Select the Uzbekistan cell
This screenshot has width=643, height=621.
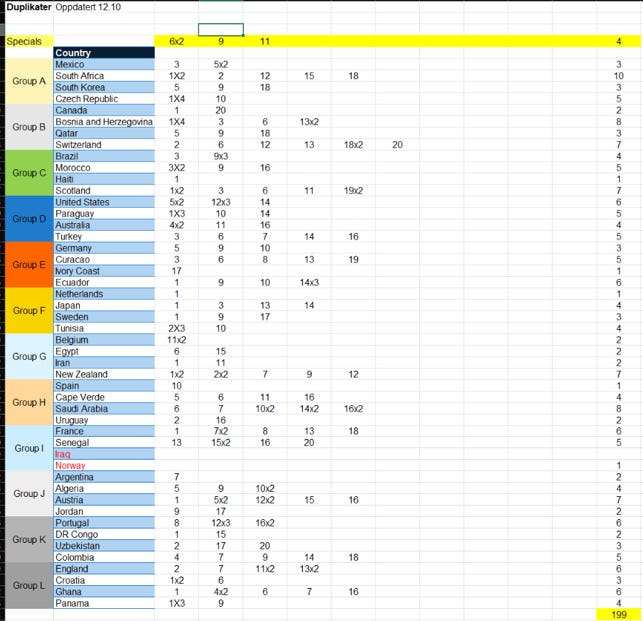coord(104,546)
